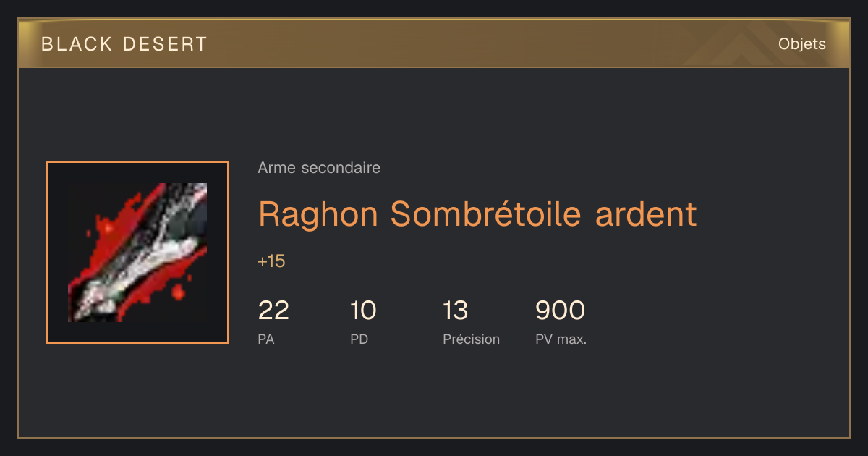Screen dimensions: 868x456
Task: Click the PA stat label
Action: point(266,339)
